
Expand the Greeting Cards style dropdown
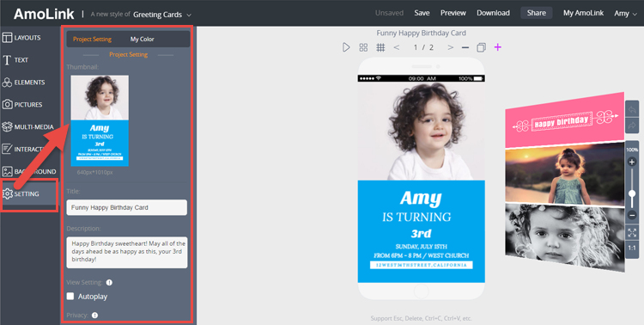pyautogui.click(x=162, y=15)
